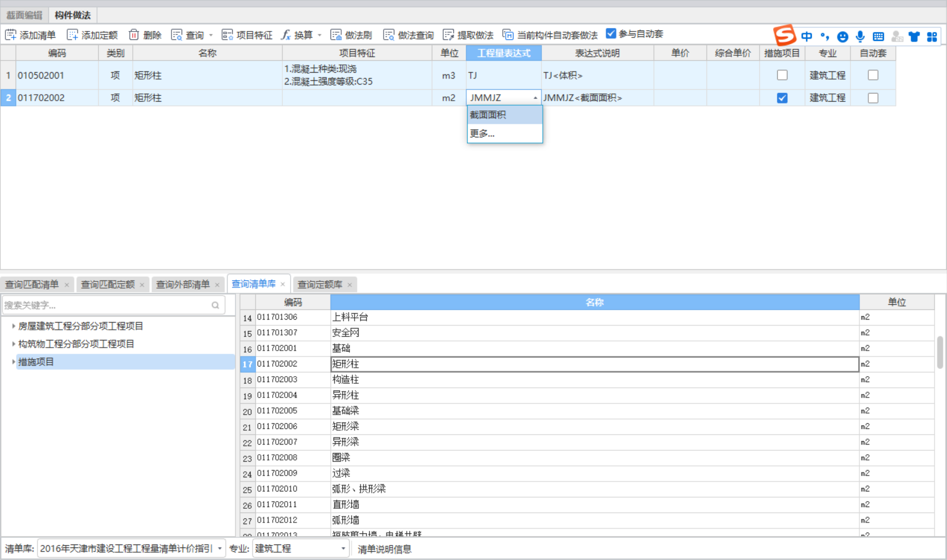This screenshot has height=560, width=947.
Task: Select 截面面积 in dropdown list
Action: tap(505, 115)
